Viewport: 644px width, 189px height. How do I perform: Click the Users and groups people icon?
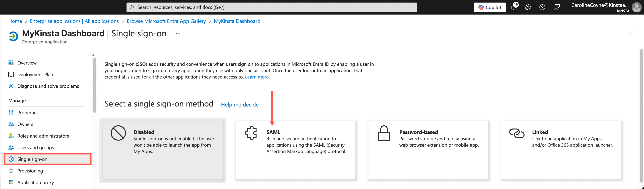11,147
